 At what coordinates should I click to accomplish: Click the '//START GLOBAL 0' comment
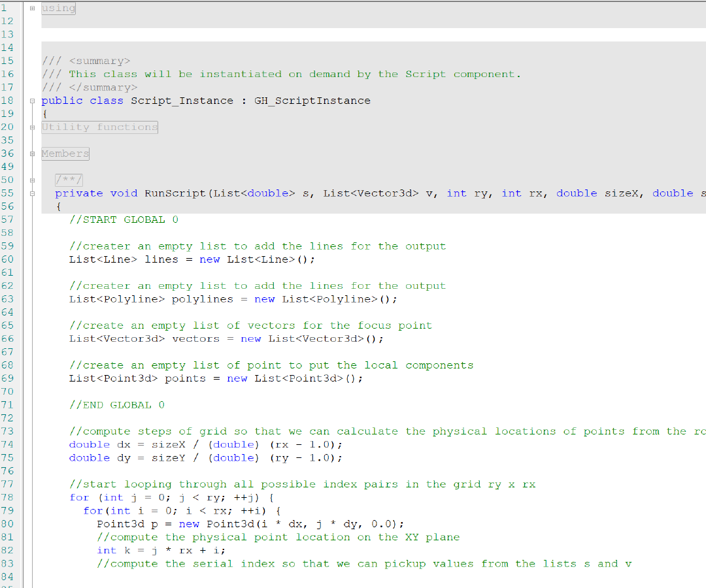tap(124, 220)
